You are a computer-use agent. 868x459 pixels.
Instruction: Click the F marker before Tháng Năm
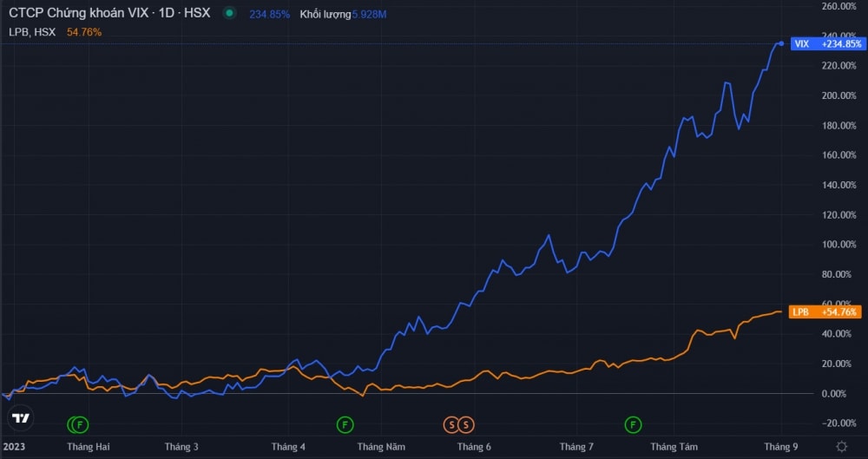(345, 425)
